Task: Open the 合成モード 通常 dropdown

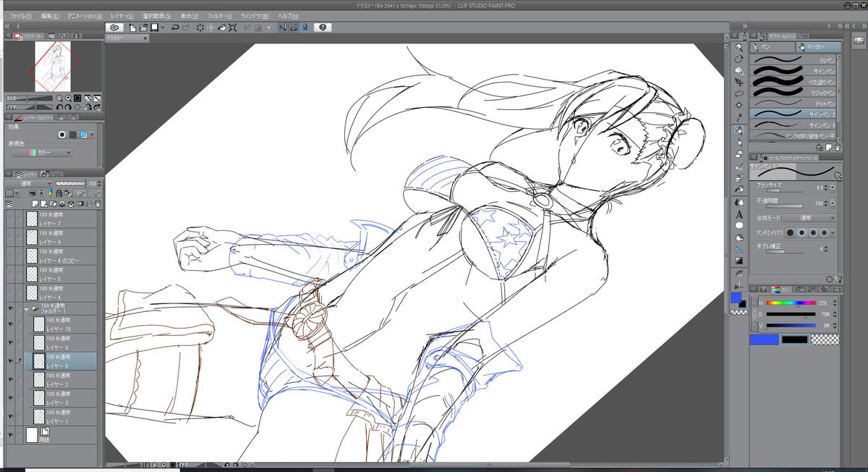Action: click(807, 218)
